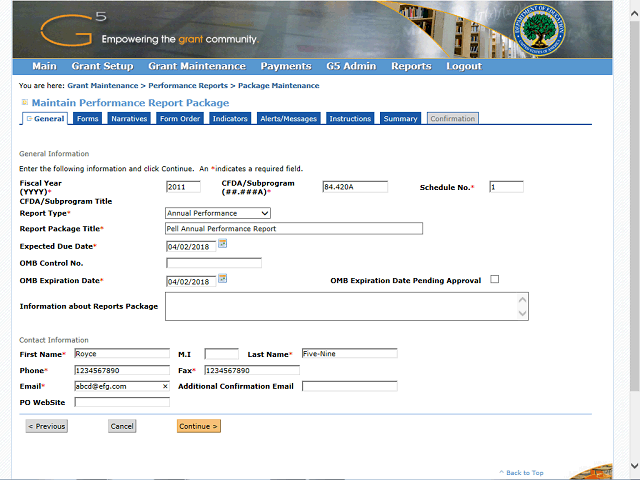Click the M.I field
640x480 pixels.
[222, 353]
